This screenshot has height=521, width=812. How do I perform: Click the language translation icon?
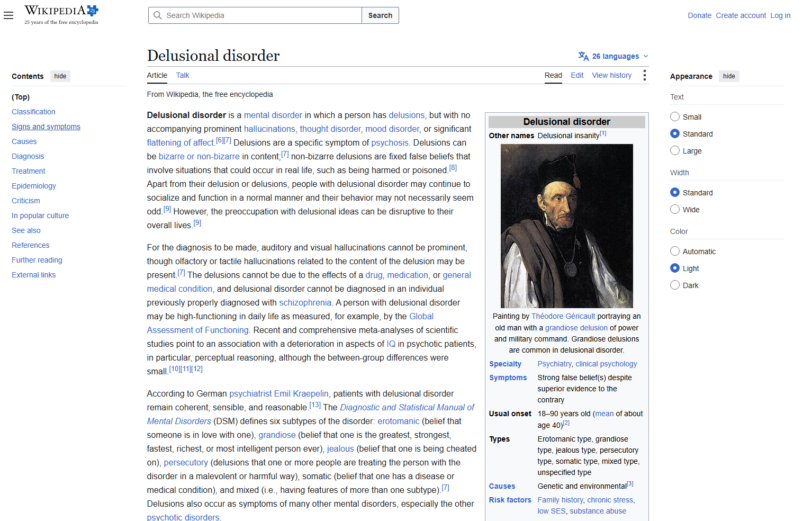pos(583,56)
